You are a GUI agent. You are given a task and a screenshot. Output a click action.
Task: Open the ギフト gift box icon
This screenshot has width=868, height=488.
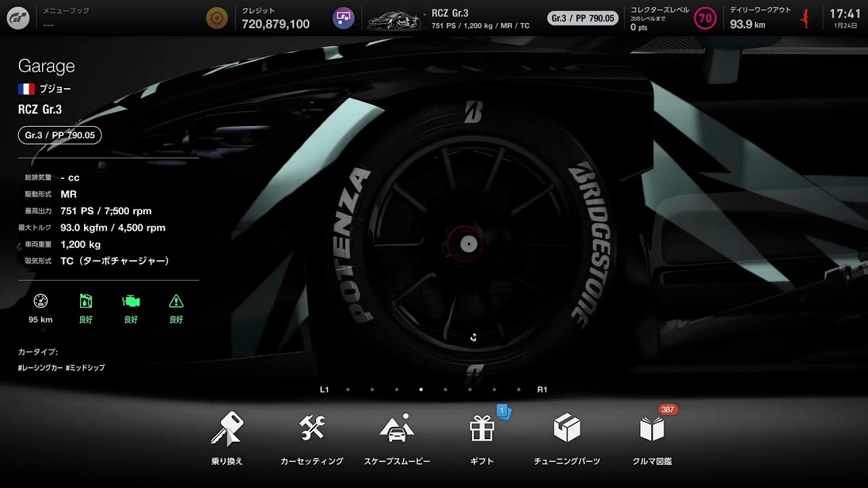482,428
